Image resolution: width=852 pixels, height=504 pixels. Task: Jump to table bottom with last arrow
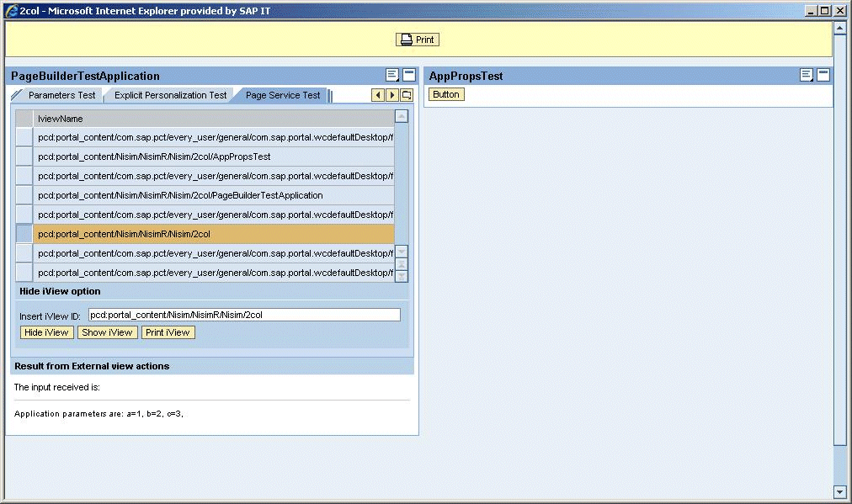(402, 276)
